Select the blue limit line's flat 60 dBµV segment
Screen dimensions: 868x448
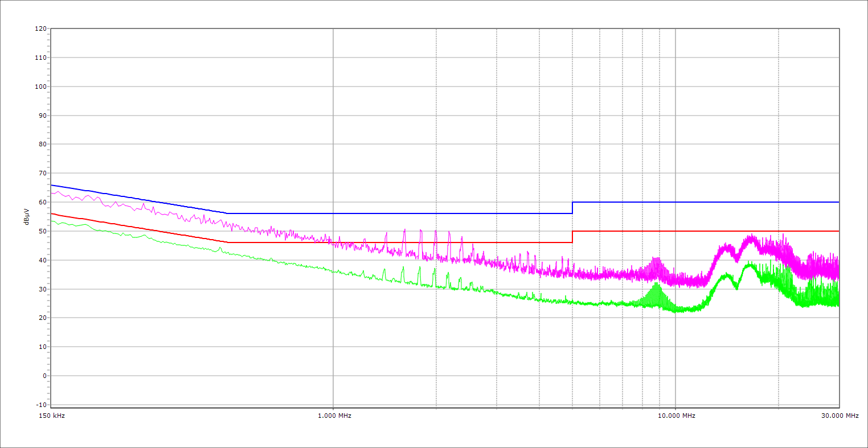(706, 202)
